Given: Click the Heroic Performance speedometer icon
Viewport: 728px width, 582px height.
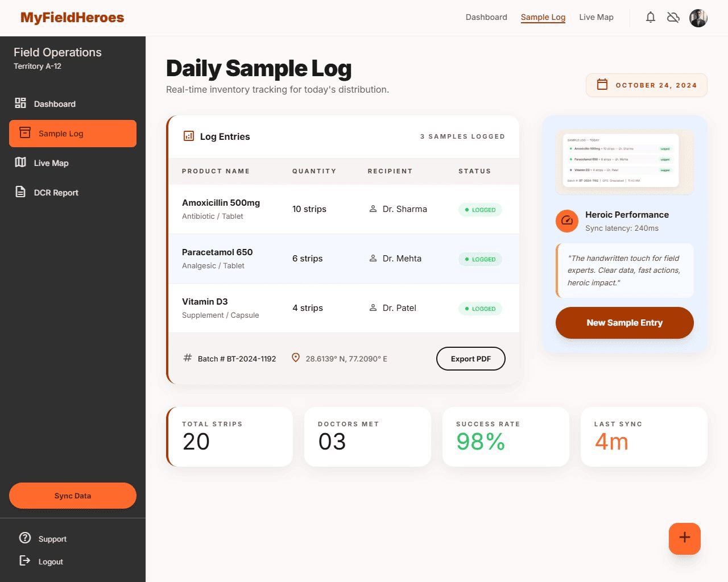Looking at the screenshot, I should [567, 221].
